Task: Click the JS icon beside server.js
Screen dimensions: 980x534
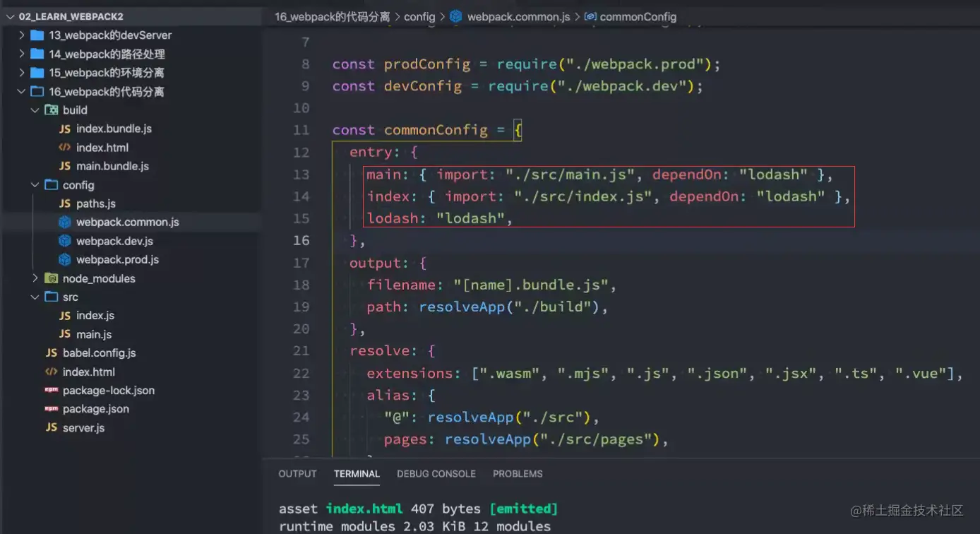Action: (51, 427)
